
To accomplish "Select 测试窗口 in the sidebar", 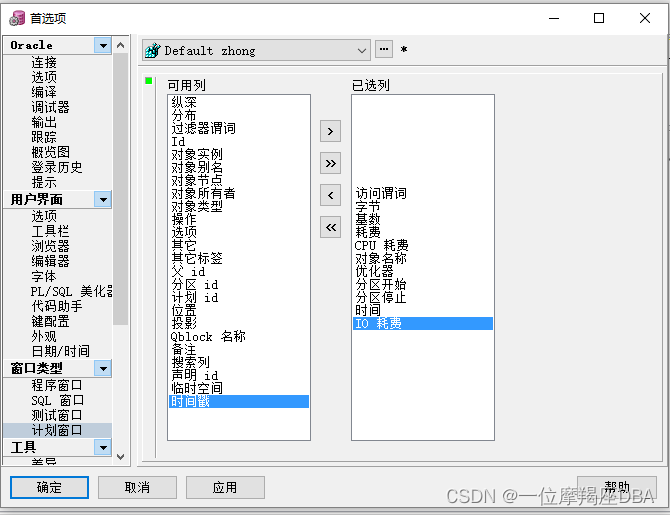I will [56, 415].
